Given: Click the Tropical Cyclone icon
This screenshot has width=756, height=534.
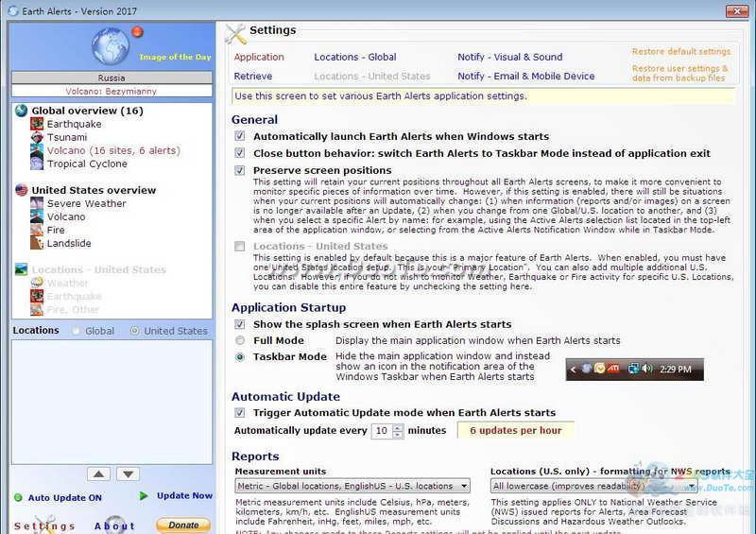Looking at the screenshot, I should point(37,164).
